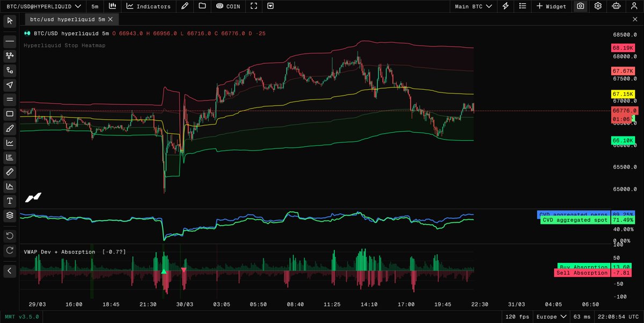Close the btc/usd hyperliquid 5m tab
Image resolution: width=644 pixels, height=323 pixels.
111,19
